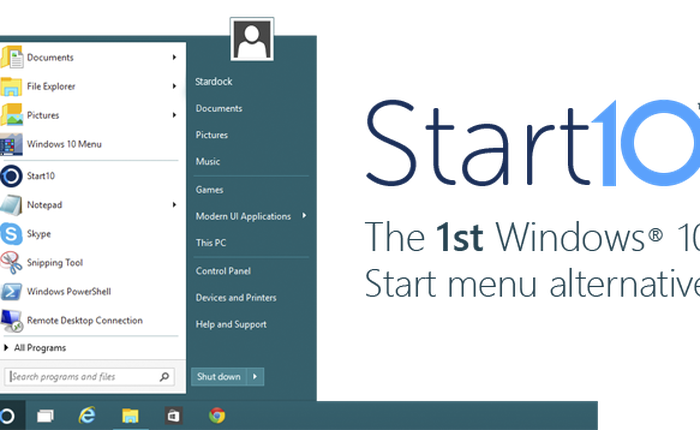Open Music in the right pane
The image size is (700, 430).
click(x=208, y=162)
